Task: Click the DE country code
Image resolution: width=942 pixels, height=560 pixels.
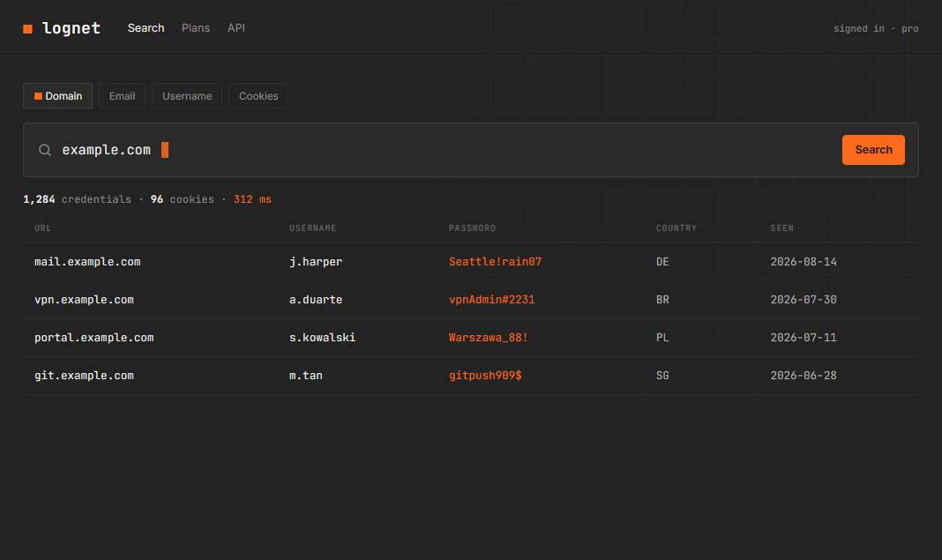Action: [662, 262]
